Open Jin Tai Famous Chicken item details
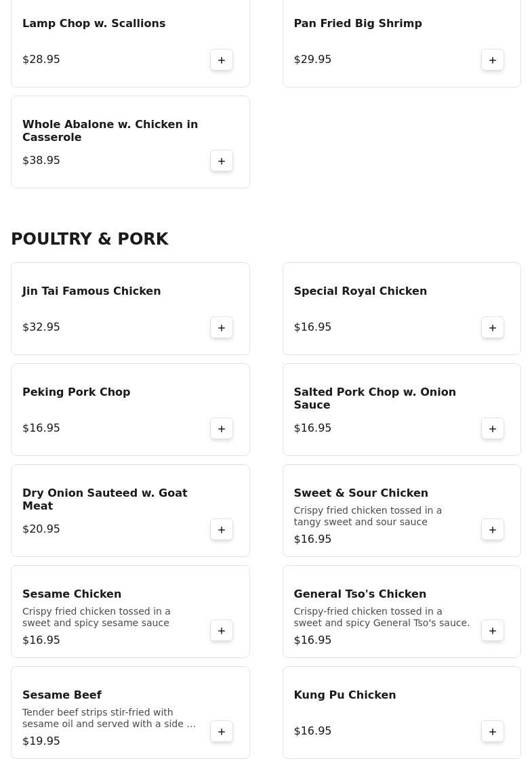The width and height of the screenshot is (532, 761). pyautogui.click(x=91, y=291)
